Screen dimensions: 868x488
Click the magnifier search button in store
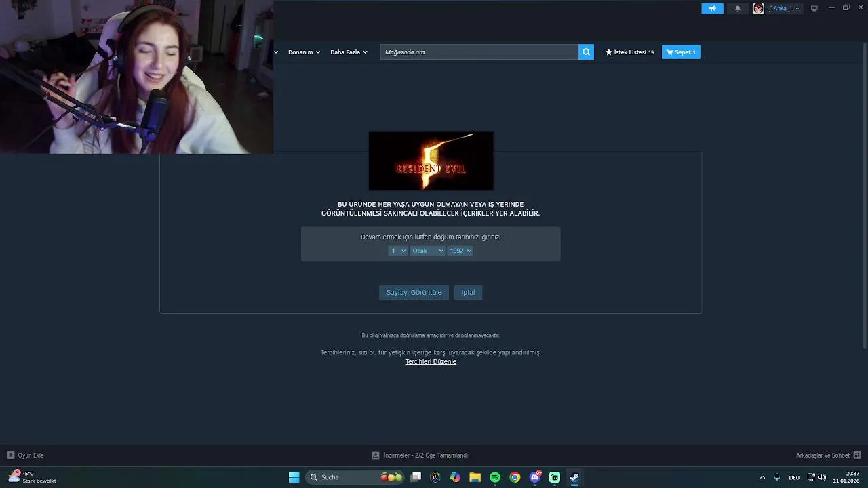(x=586, y=52)
